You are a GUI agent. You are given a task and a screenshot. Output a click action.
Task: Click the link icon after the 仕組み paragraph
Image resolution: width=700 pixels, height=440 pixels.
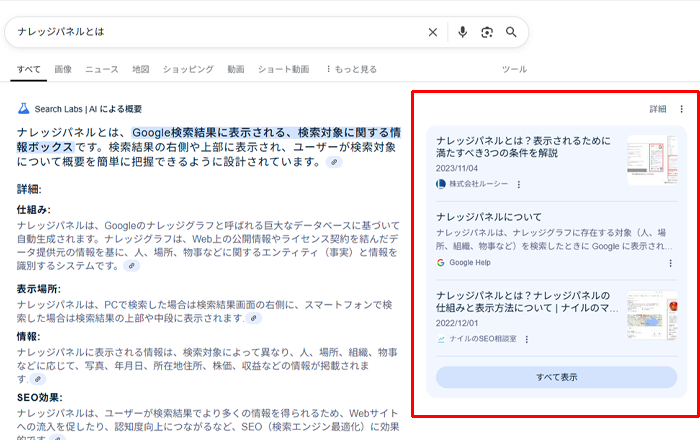click(x=132, y=266)
